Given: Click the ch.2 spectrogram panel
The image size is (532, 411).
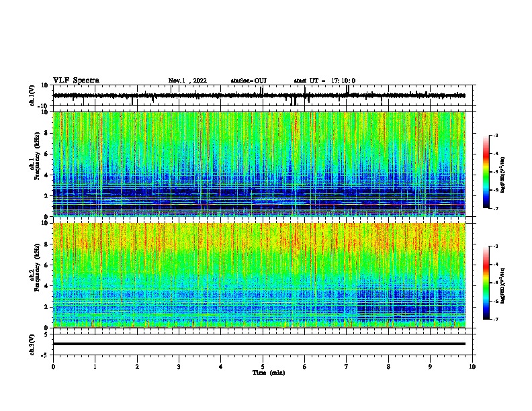Looking at the screenshot, I should click(259, 275).
